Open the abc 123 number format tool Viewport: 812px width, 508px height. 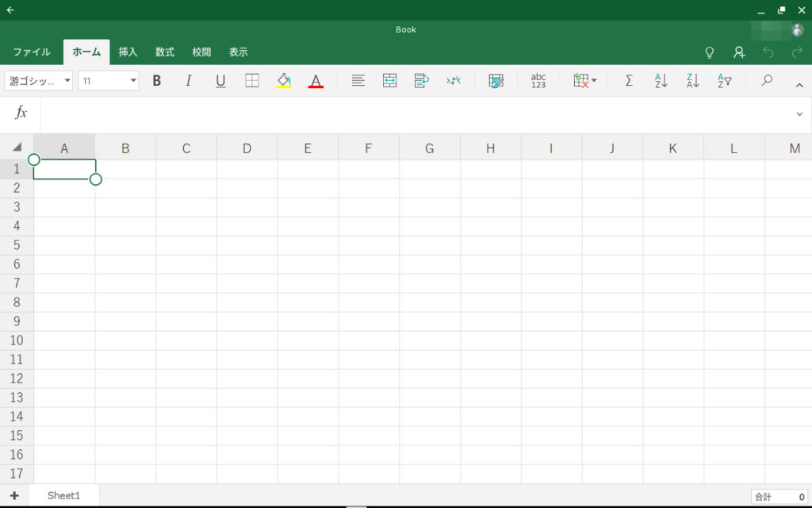[538, 80]
